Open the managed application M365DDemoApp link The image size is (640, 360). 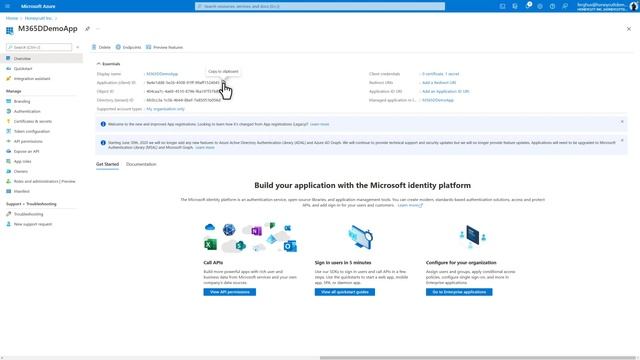tap(438, 100)
